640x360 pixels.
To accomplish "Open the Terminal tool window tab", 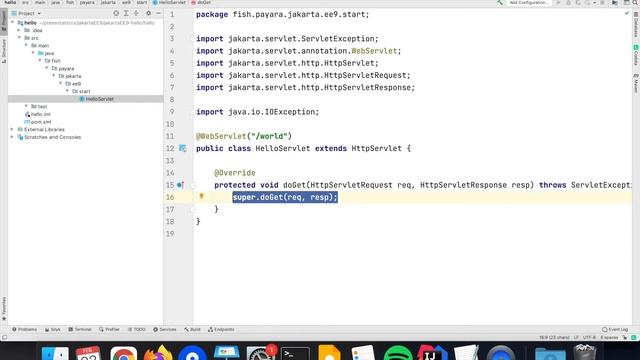I will [80, 329].
